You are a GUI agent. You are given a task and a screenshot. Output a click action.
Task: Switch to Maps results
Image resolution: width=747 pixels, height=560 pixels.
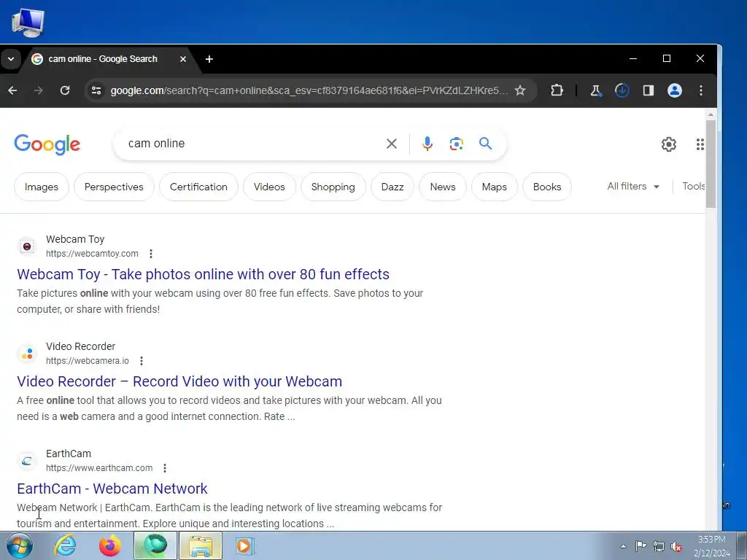point(494,187)
